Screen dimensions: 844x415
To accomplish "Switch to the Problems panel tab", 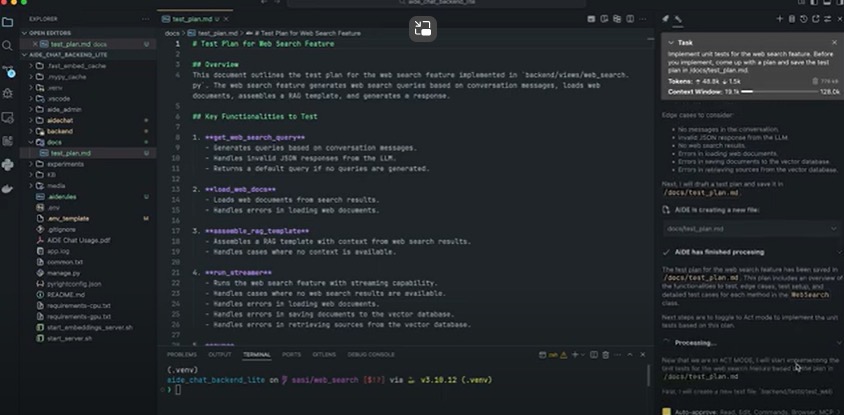I will click(x=181, y=354).
